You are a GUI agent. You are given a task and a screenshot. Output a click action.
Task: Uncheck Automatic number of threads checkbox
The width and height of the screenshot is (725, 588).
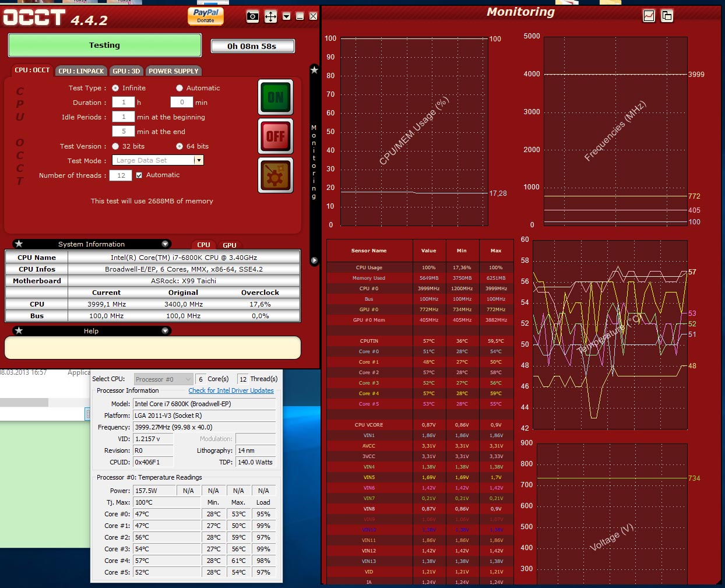139,175
